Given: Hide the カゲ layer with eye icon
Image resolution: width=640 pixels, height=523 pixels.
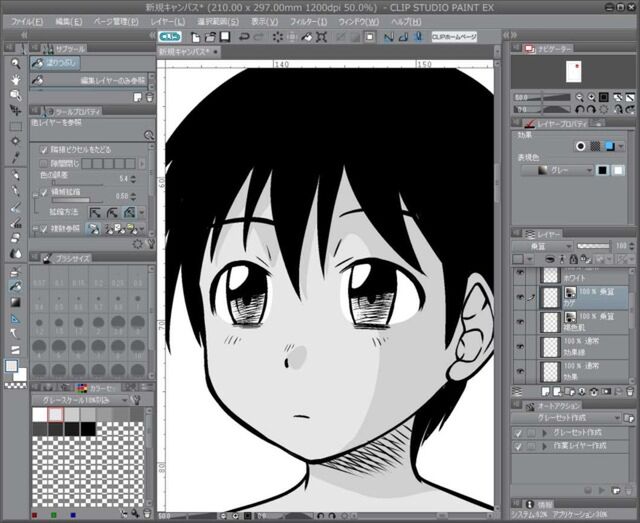Looking at the screenshot, I should pos(518,297).
